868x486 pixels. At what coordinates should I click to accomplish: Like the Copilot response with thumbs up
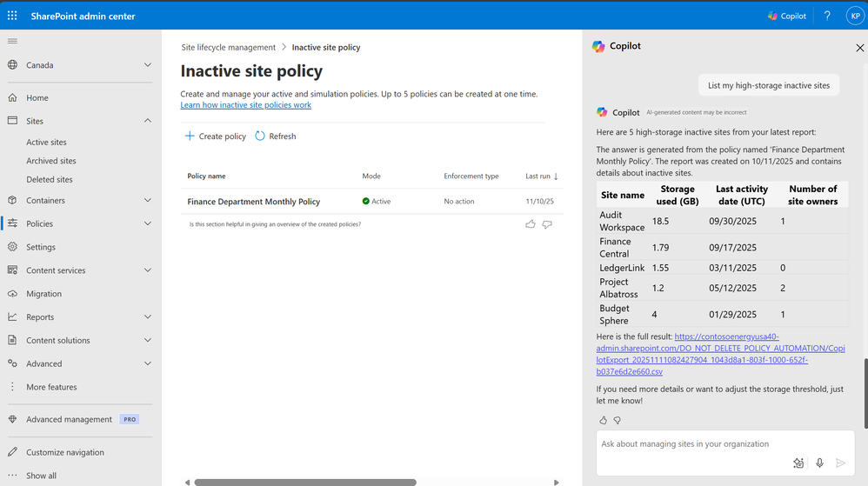[x=603, y=420]
